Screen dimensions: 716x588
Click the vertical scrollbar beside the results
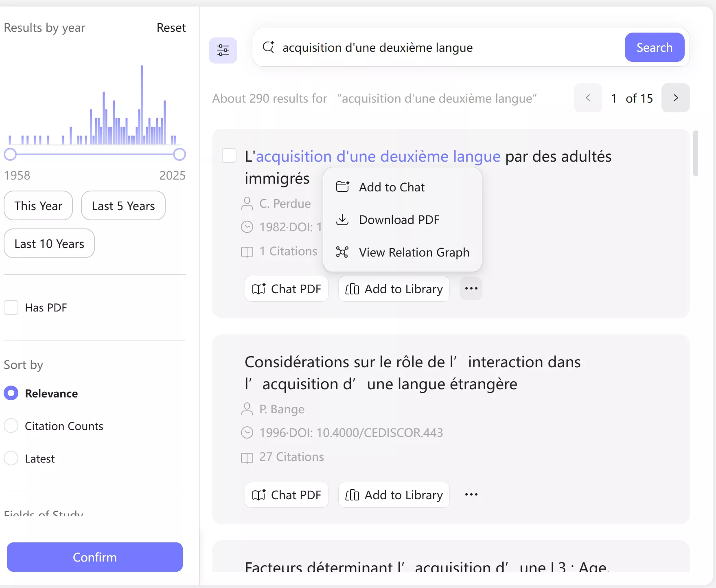pyautogui.click(x=696, y=154)
